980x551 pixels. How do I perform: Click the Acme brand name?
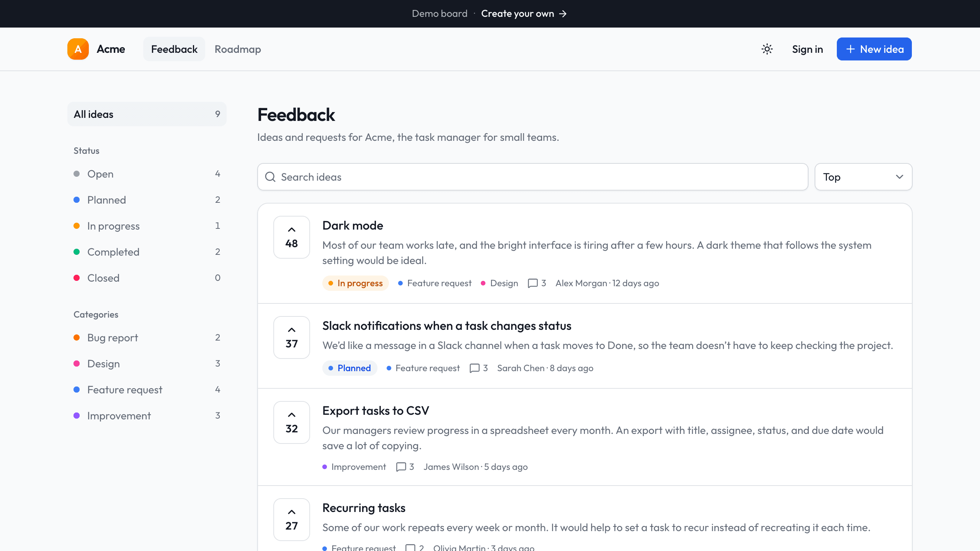pyautogui.click(x=111, y=49)
